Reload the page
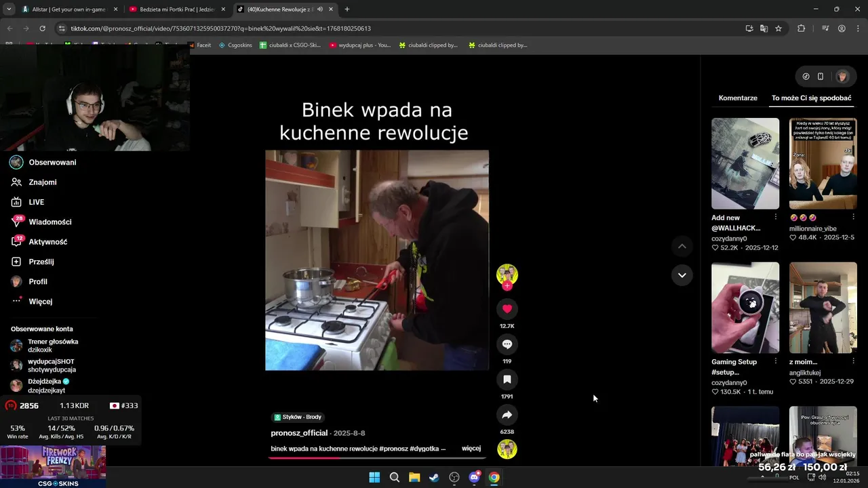The height and width of the screenshot is (488, 868). point(42,28)
